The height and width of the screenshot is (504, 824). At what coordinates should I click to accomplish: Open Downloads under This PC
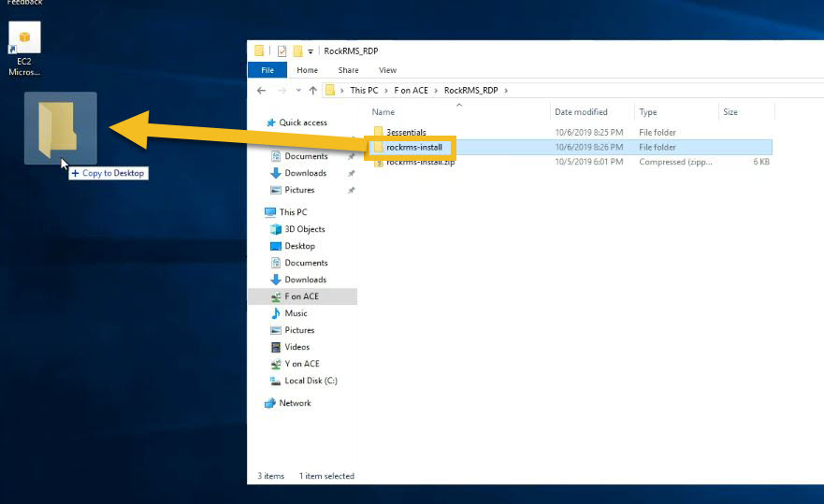[x=305, y=280]
